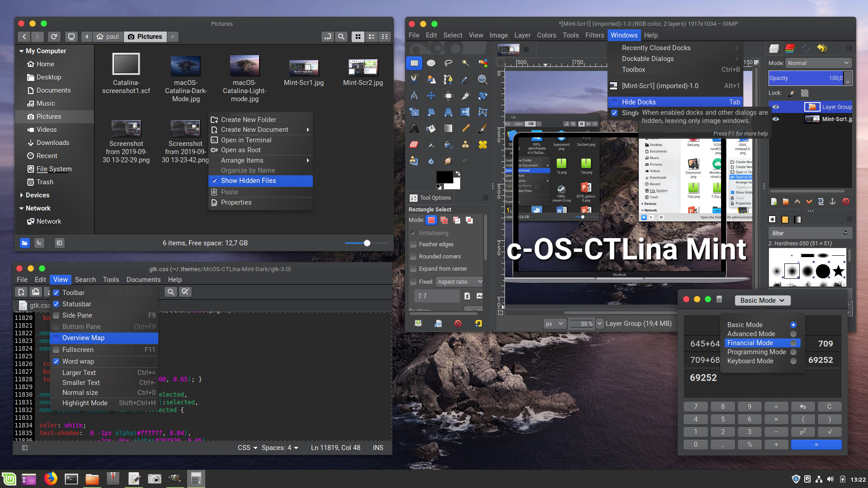Click the new layer group folder icon
The width and height of the screenshot is (868, 488).
point(785,202)
